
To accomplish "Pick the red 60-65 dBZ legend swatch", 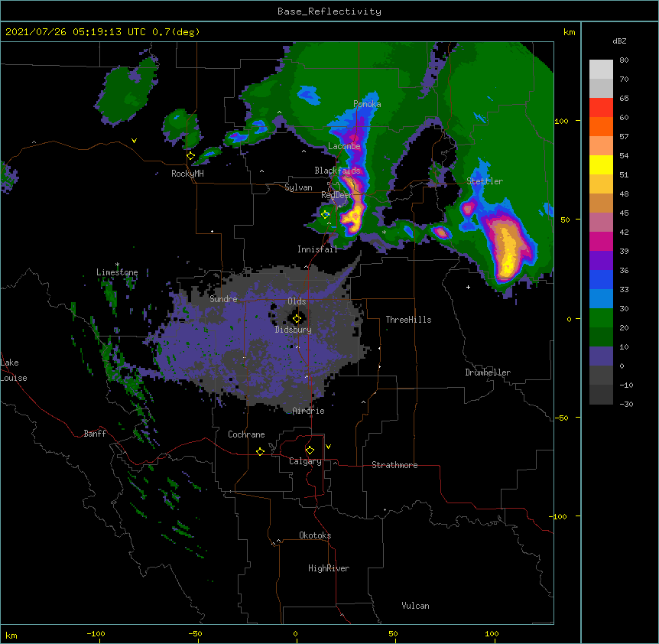I will coord(601,108).
